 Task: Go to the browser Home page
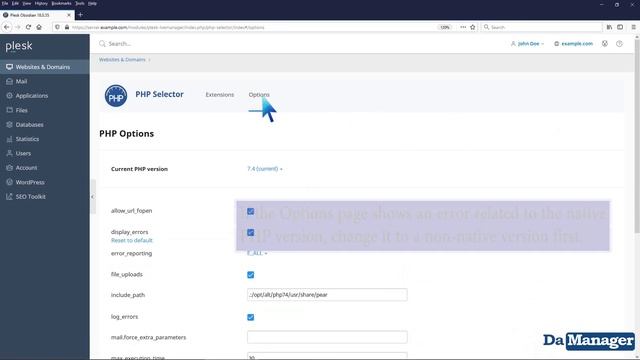coord(39,27)
